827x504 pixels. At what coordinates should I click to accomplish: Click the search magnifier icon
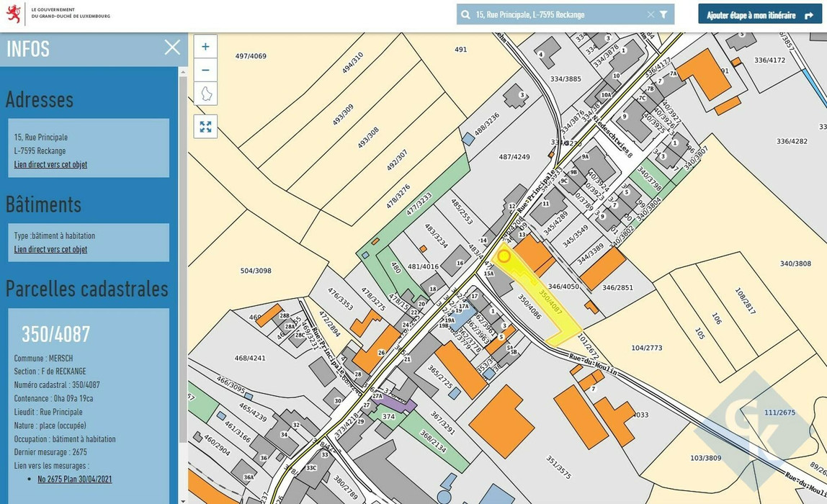[466, 14]
